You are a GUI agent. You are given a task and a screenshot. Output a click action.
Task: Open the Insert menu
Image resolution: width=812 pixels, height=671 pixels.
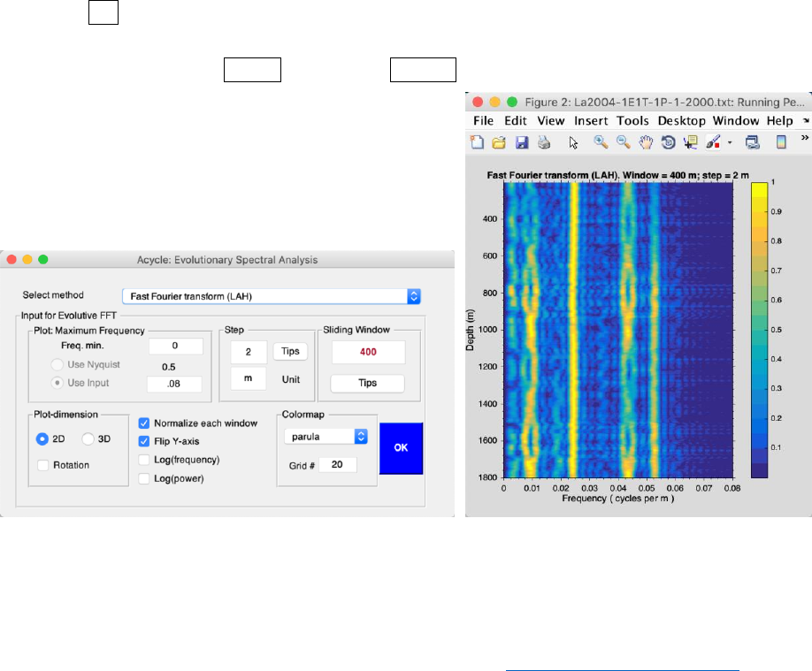click(590, 120)
